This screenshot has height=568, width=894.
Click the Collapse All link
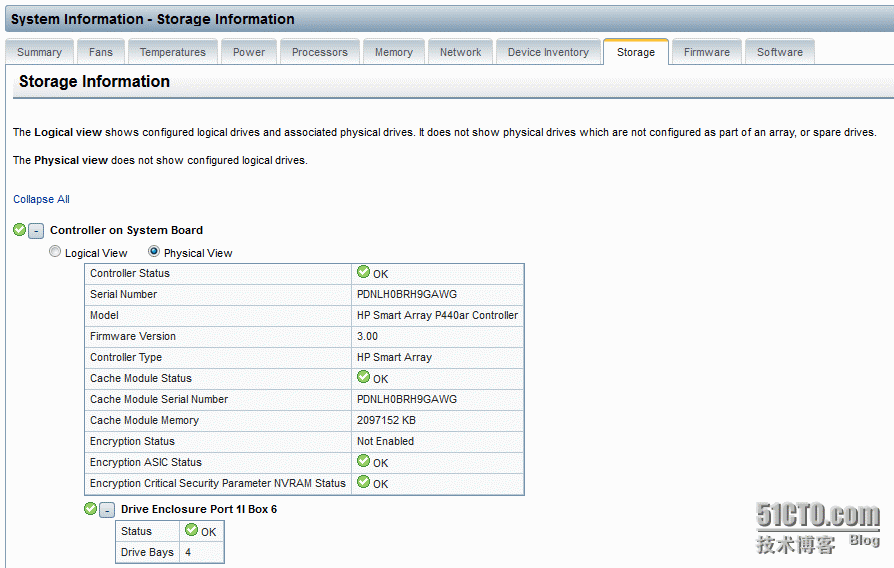click(41, 199)
